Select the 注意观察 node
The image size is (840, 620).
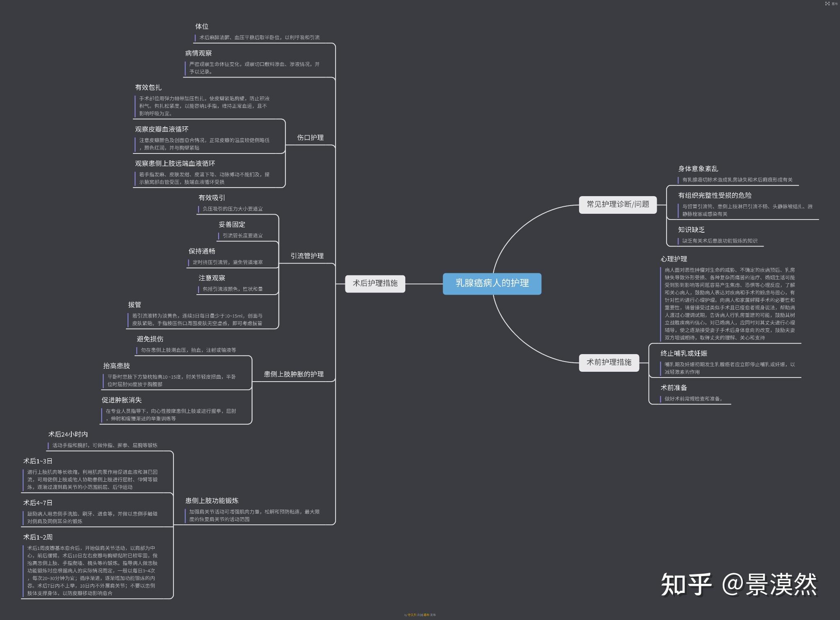(212, 278)
